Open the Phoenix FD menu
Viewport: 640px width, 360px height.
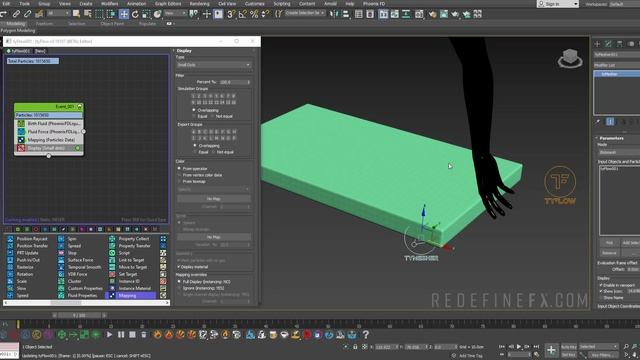point(374,4)
